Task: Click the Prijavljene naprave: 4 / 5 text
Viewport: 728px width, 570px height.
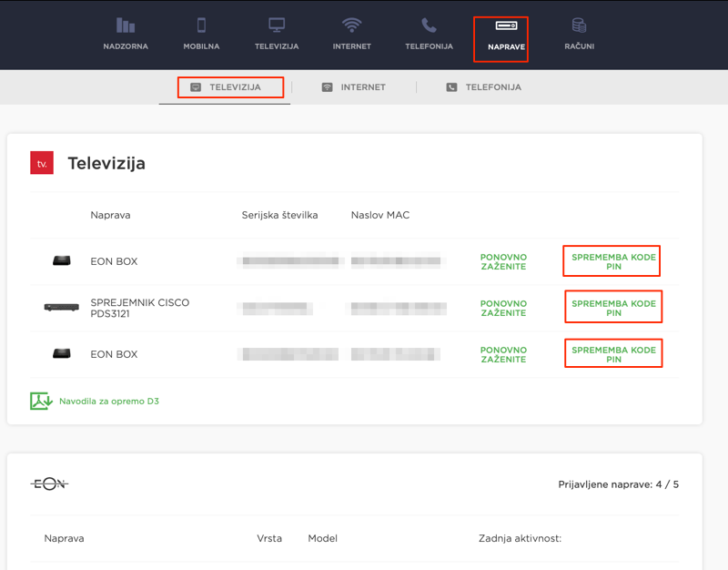Action: [619, 484]
